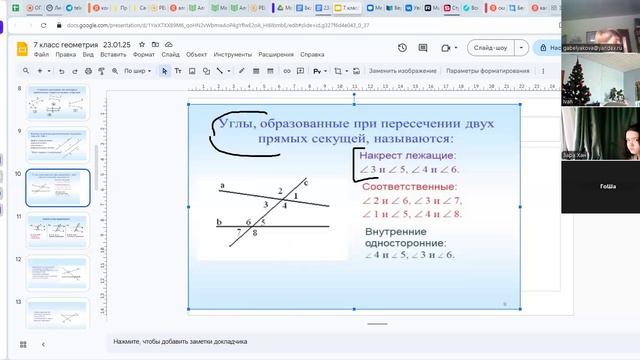Click the crop image icon

point(338,71)
